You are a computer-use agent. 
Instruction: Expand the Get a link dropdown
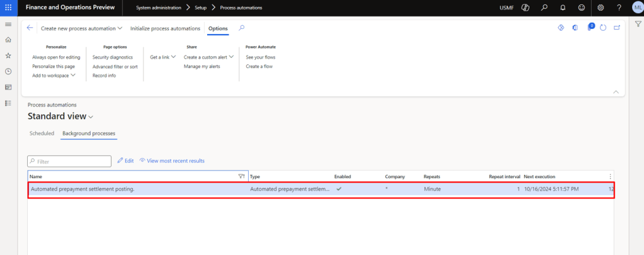click(162, 57)
